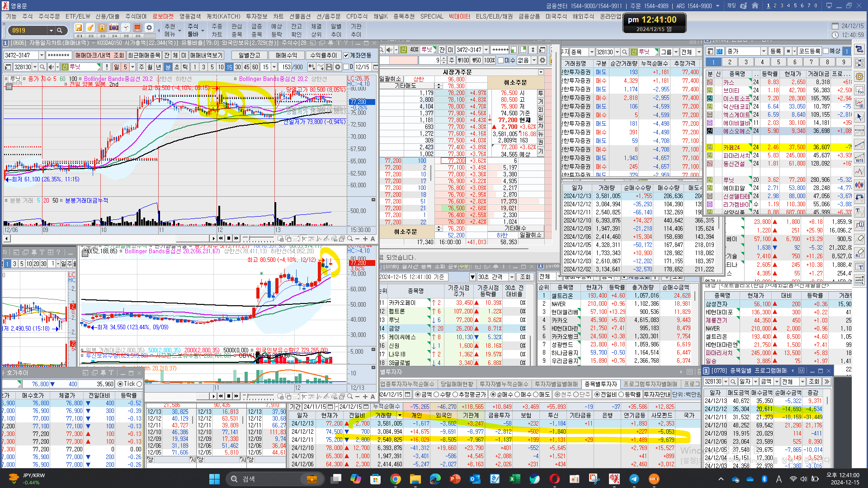
Task: Open Excel from the taskbar
Action: (514, 479)
